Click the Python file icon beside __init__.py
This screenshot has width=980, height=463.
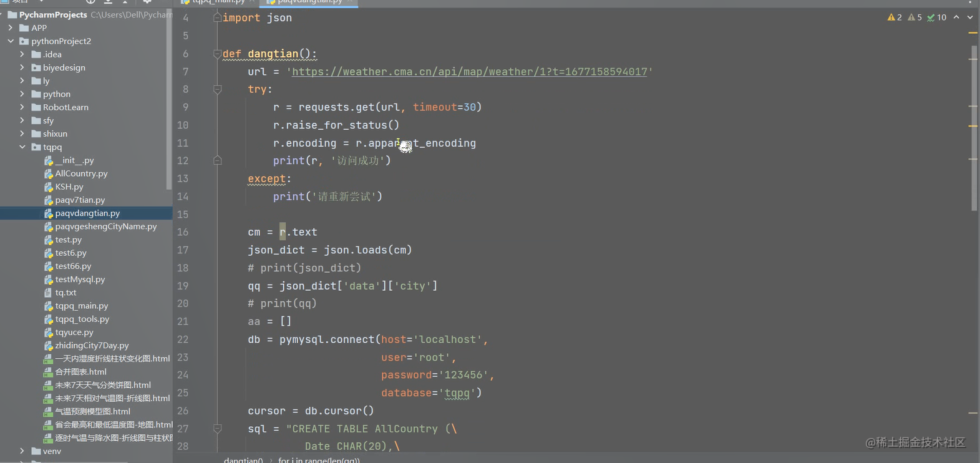pos(49,160)
